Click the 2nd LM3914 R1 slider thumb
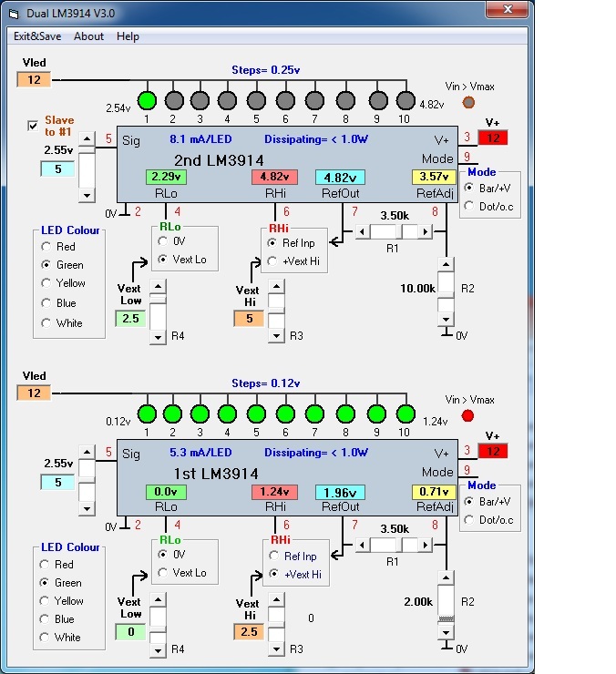 pyautogui.click(x=399, y=231)
